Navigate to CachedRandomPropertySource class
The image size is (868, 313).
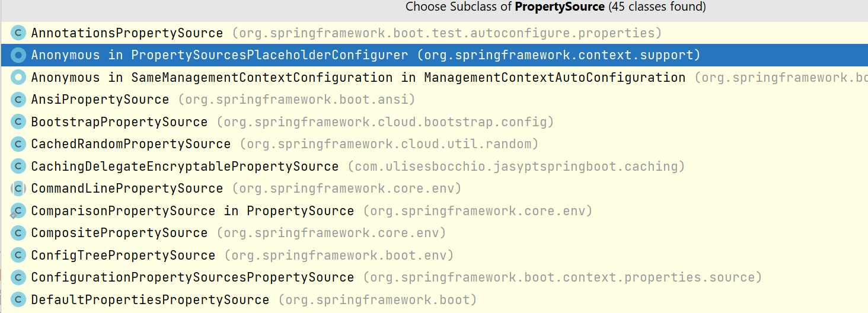tap(130, 144)
